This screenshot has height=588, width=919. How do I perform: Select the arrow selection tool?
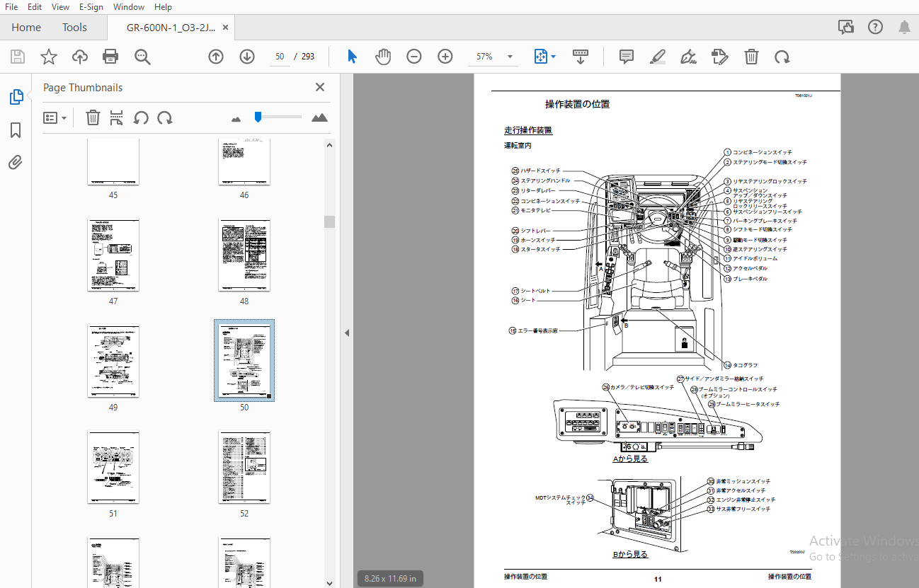tap(352, 57)
